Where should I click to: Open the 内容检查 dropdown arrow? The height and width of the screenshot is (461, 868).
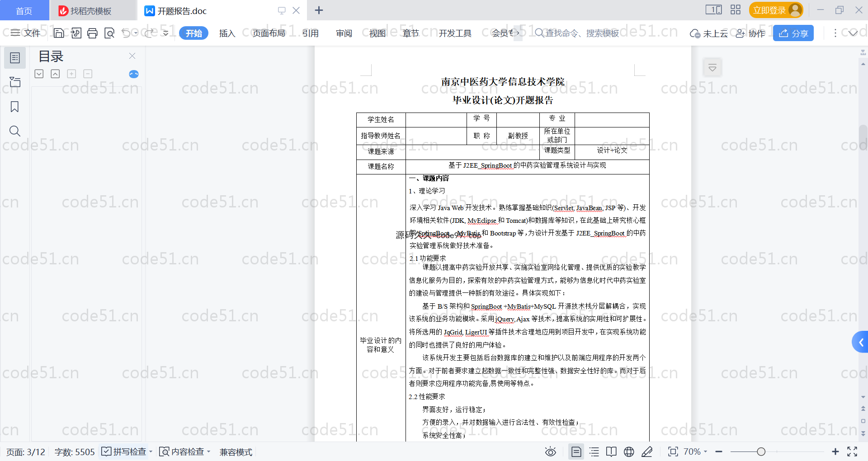209,452
